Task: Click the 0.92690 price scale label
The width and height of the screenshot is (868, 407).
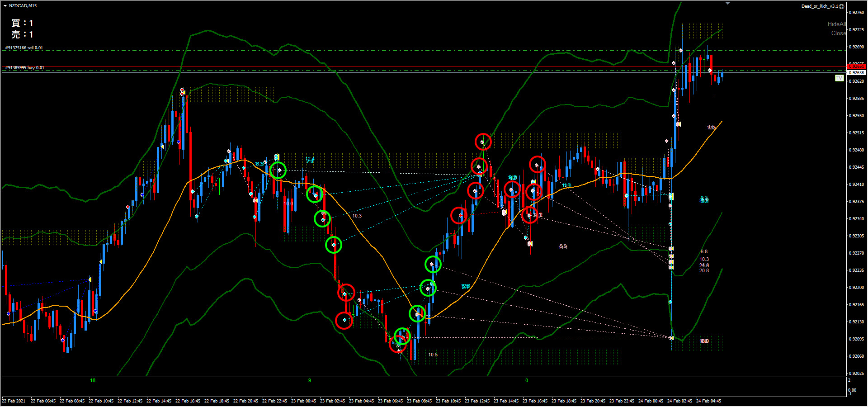Action: click(x=857, y=47)
